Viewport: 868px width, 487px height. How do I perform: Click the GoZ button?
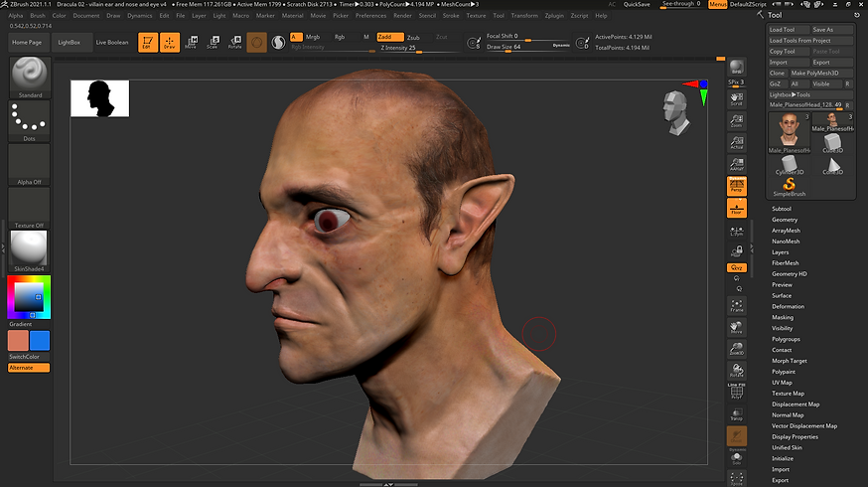[777, 83]
